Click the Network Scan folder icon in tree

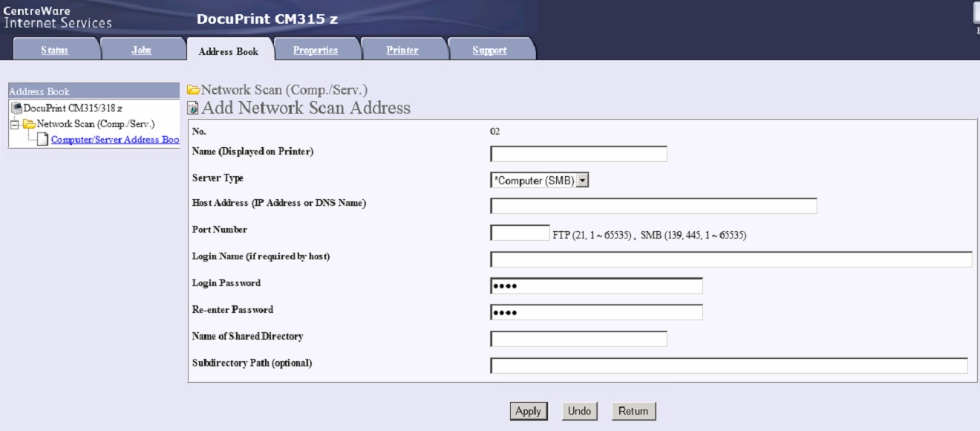[x=29, y=124]
